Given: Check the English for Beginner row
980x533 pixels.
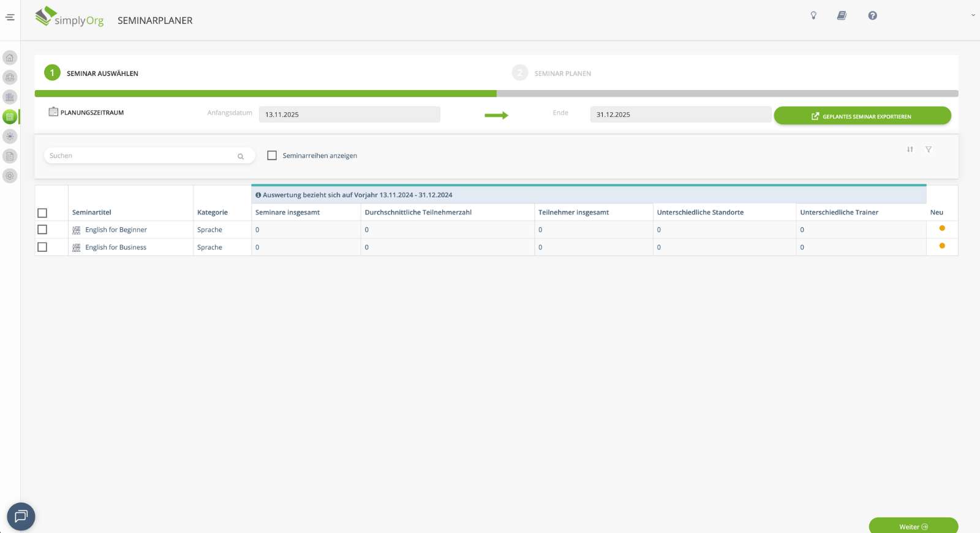Looking at the screenshot, I should click(x=42, y=230).
